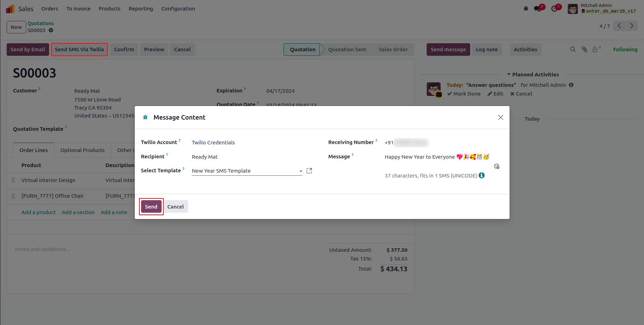Search messages with the magnifier icon
The height and width of the screenshot is (325, 644).
click(x=573, y=50)
